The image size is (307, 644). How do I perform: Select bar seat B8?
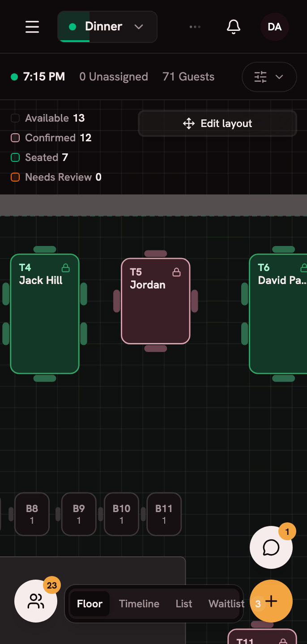(32, 514)
